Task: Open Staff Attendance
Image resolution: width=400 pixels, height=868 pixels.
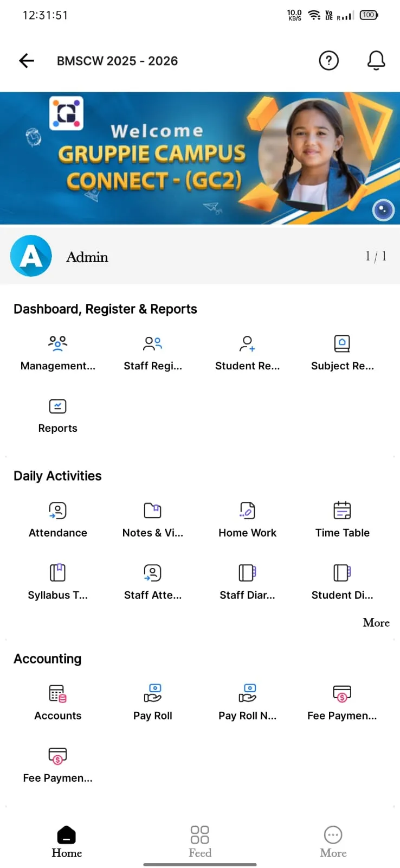Action: [x=153, y=583]
